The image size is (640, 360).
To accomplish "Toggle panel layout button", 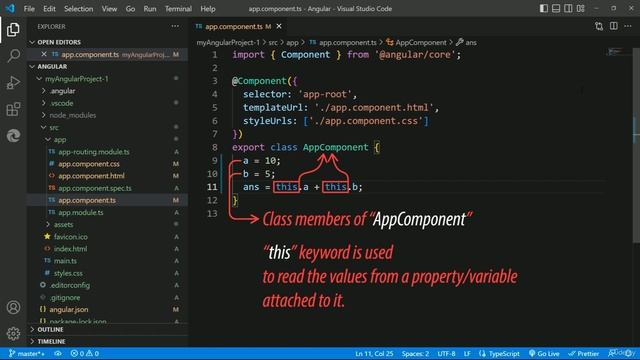I will tap(556, 9).
